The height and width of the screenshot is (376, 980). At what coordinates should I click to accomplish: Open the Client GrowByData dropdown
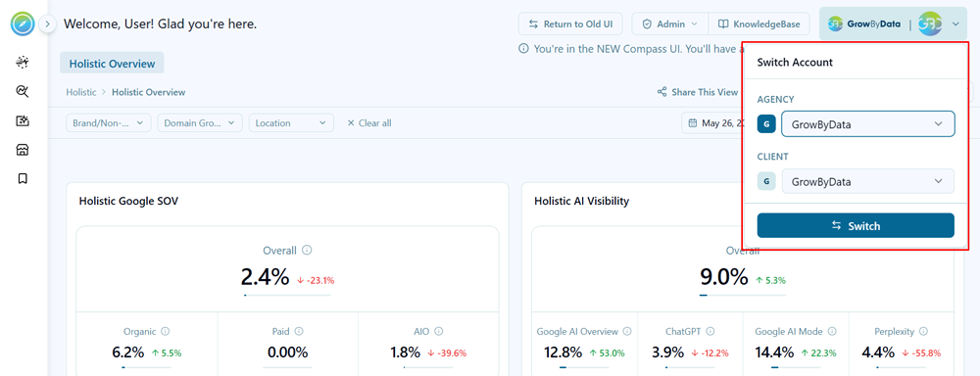point(867,181)
